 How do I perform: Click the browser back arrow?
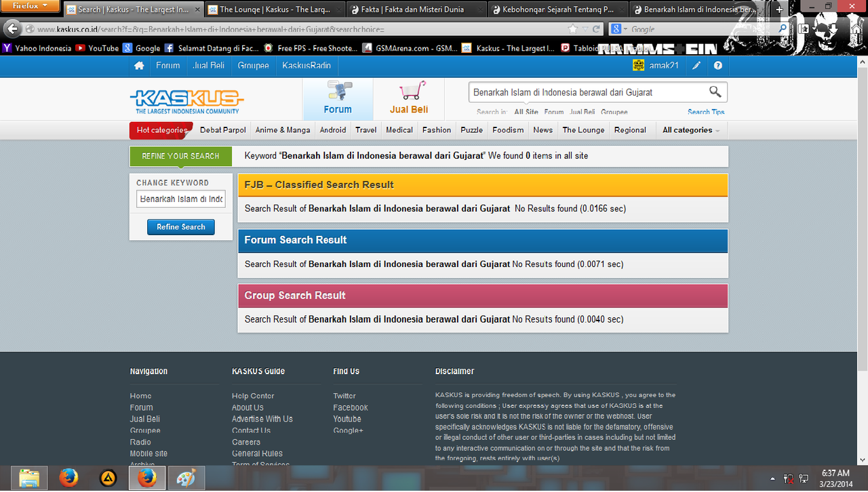click(12, 29)
